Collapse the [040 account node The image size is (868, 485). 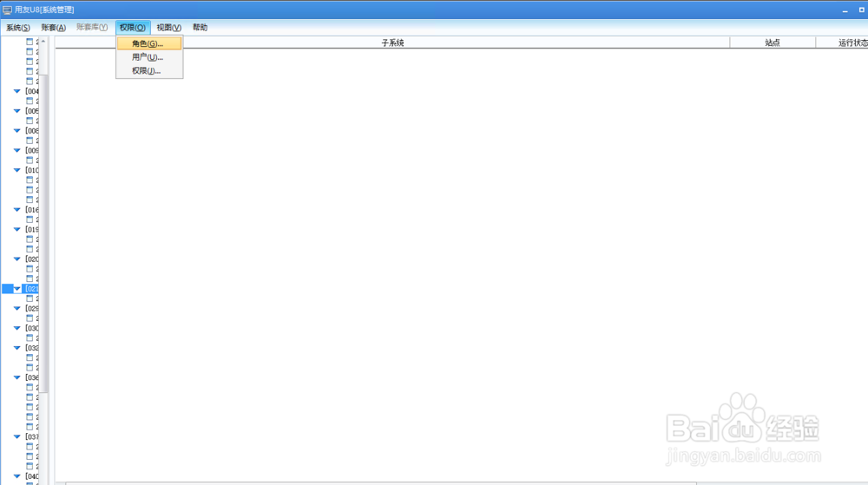coord(17,476)
